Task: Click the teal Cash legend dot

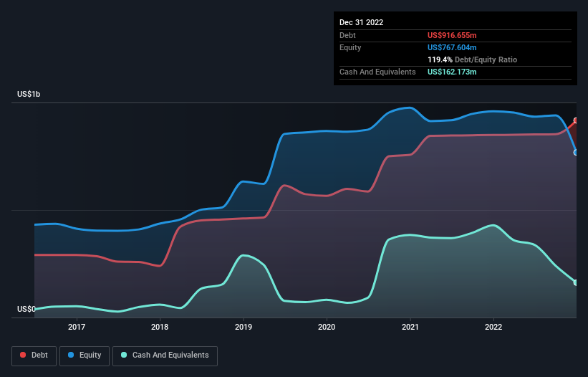Action: 124,355
